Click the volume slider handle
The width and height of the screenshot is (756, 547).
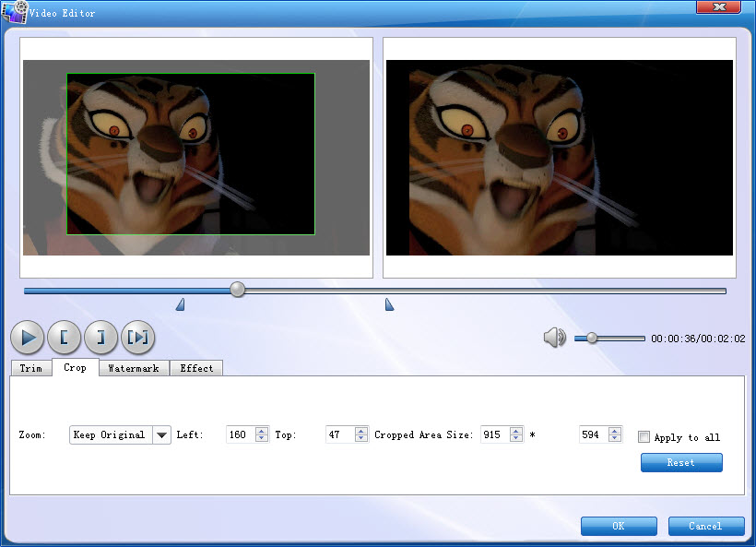coord(592,339)
